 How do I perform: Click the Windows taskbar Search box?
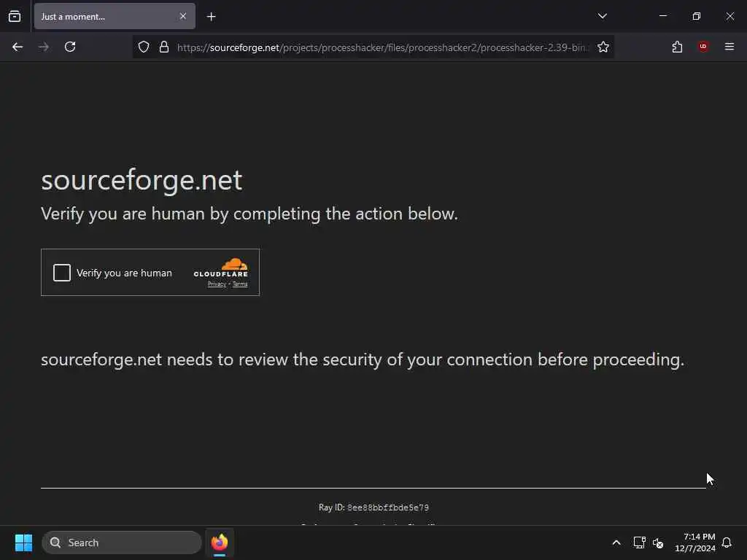[122, 542]
